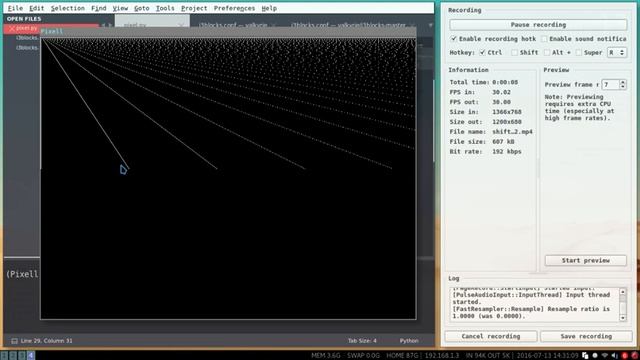Open the Help menu
640x360 pixels.
coord(269,8)
